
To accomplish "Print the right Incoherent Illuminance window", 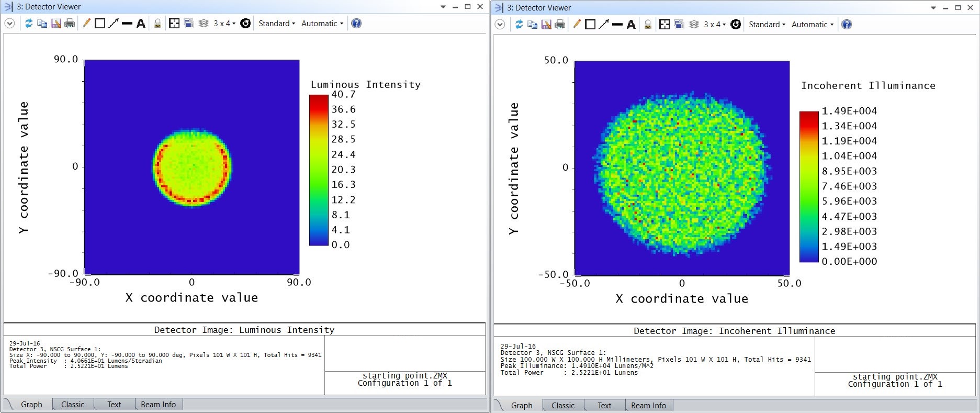I will (x=560, y=25).
